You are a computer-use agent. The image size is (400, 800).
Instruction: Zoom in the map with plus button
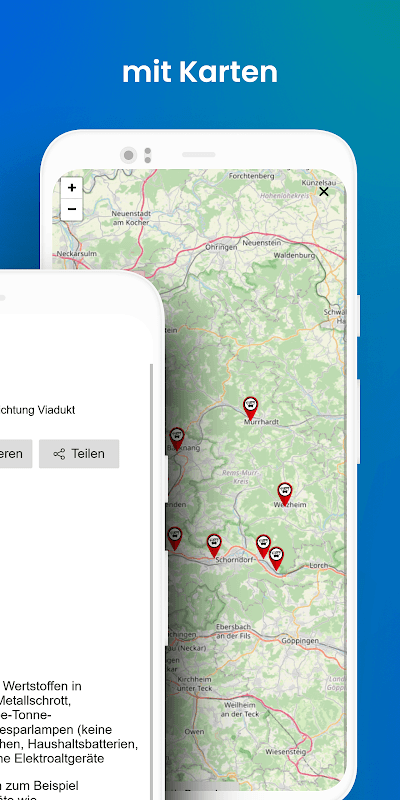(x=71, y=188)
